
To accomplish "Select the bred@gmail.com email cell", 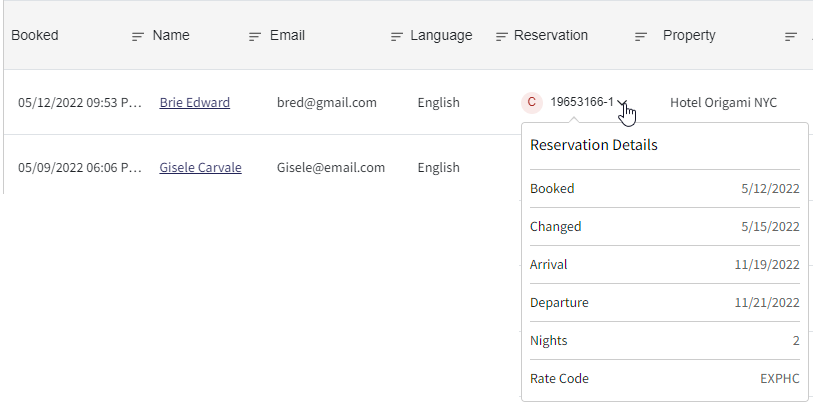I will pos(327,103).
